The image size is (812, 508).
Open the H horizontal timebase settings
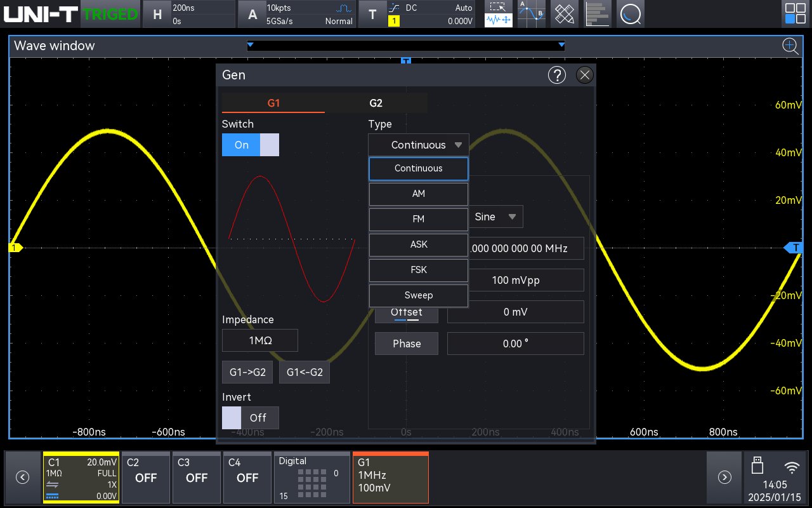pos(188,14)
